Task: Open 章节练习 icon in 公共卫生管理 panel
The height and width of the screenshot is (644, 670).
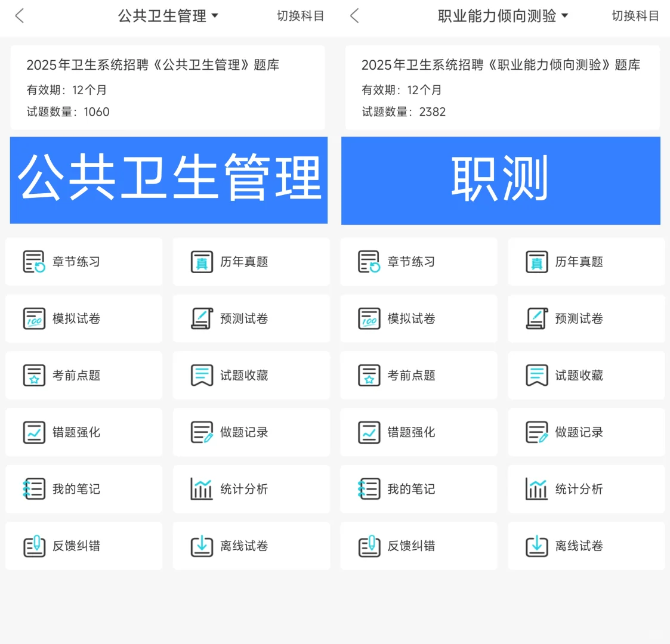Action: (34, 261)
